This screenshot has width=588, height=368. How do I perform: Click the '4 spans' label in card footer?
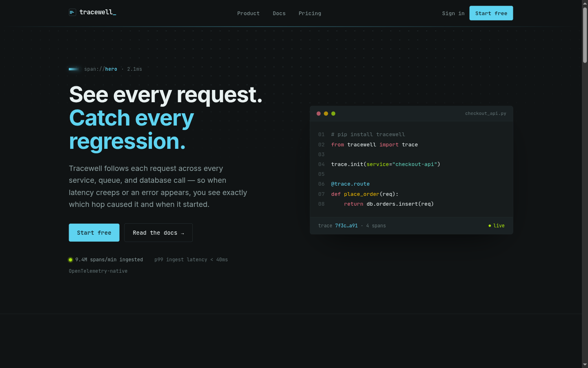376,226
